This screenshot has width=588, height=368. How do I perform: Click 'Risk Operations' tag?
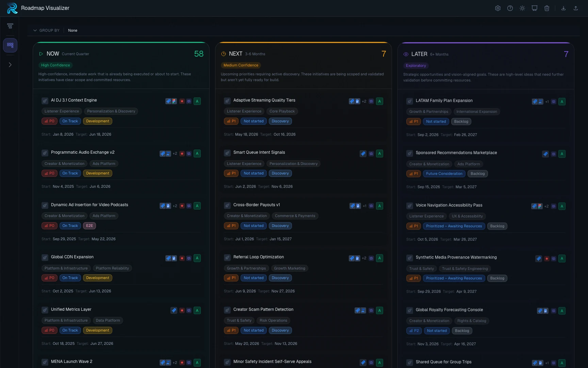pyautogui.click(x=273, y=320)
